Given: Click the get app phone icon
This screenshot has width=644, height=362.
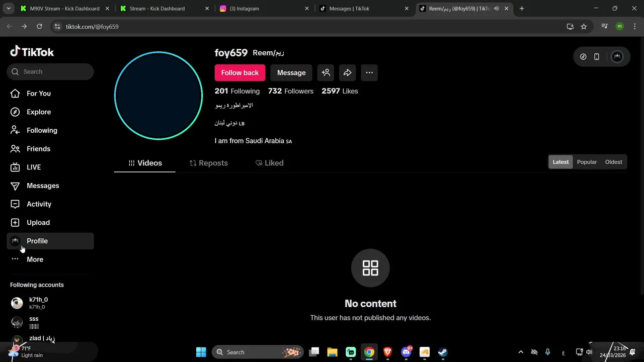Looking at the screenshot, I should coord(597,57).
